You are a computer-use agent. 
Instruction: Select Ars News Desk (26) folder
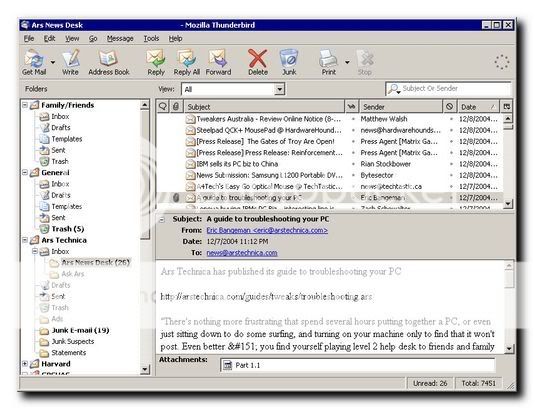[90, 263]
